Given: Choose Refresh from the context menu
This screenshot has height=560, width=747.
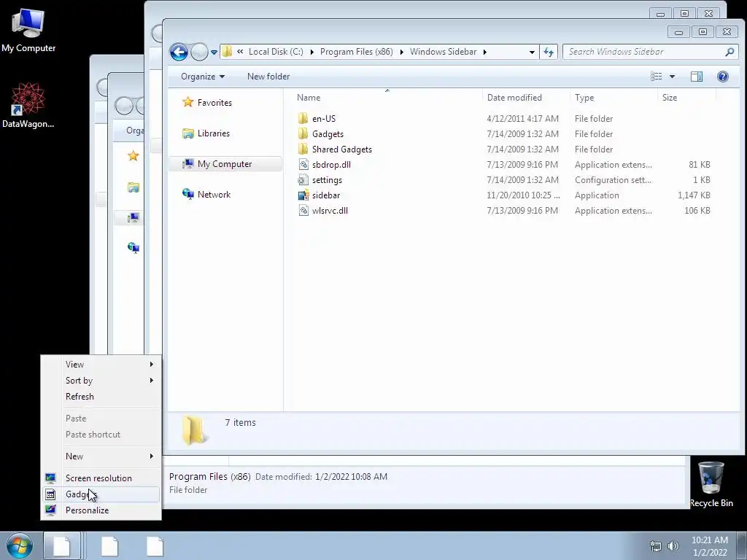Looking at the screenshot, I should pyautogui.click(x=101, y=397).
